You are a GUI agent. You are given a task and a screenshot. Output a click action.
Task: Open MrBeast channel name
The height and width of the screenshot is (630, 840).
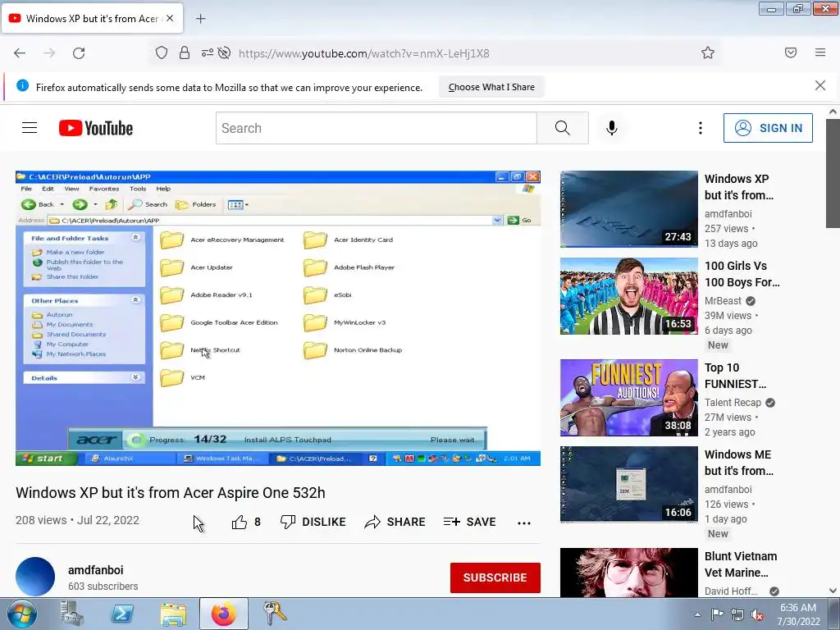[723, 300]
